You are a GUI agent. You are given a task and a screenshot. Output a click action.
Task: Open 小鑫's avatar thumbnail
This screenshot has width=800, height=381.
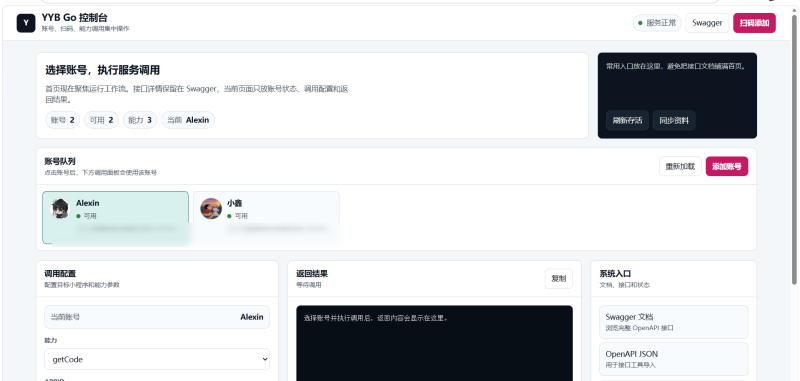tap(211, 209)
